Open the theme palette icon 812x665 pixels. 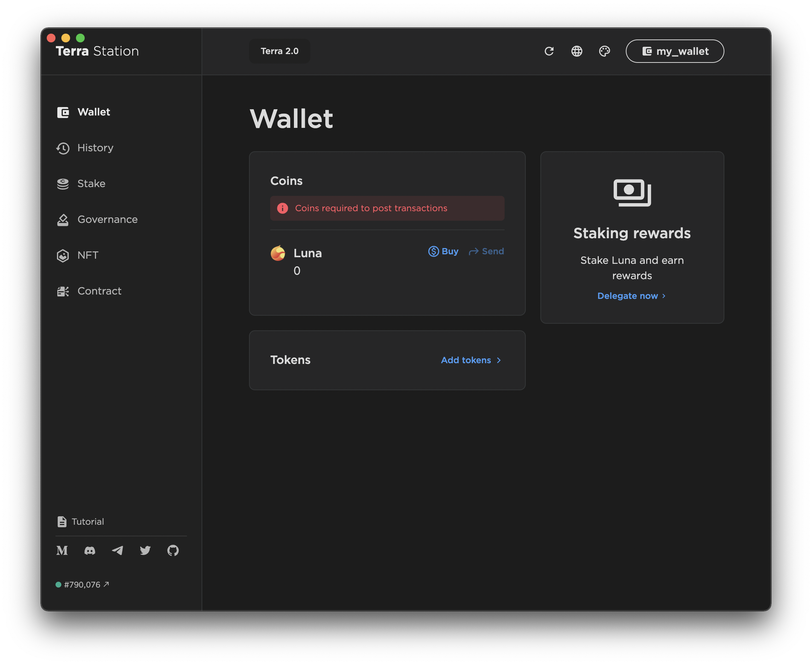pyautogui.click(x=604, y=51)
